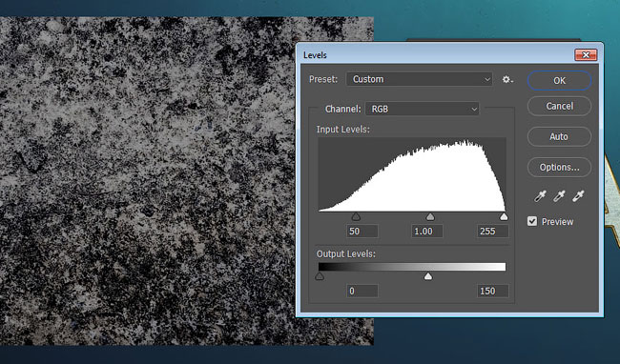
Task: Click the Cancel button
Action: coord(559,106)
